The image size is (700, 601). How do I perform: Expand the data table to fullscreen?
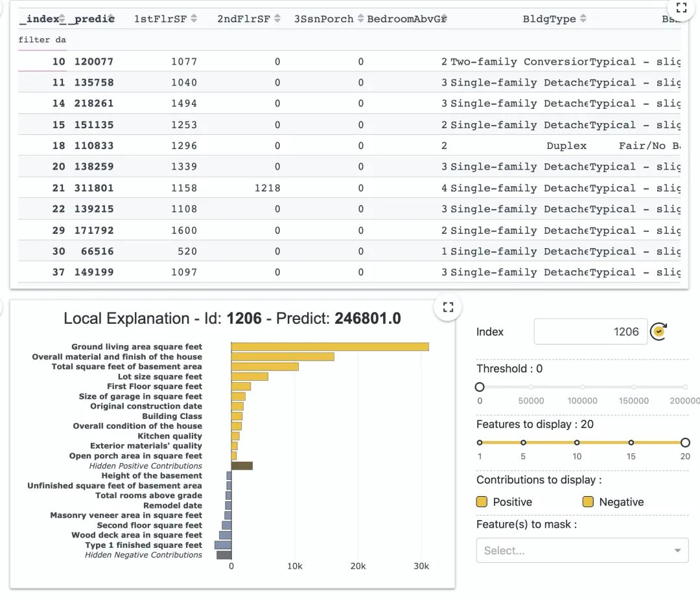(681, 8)
